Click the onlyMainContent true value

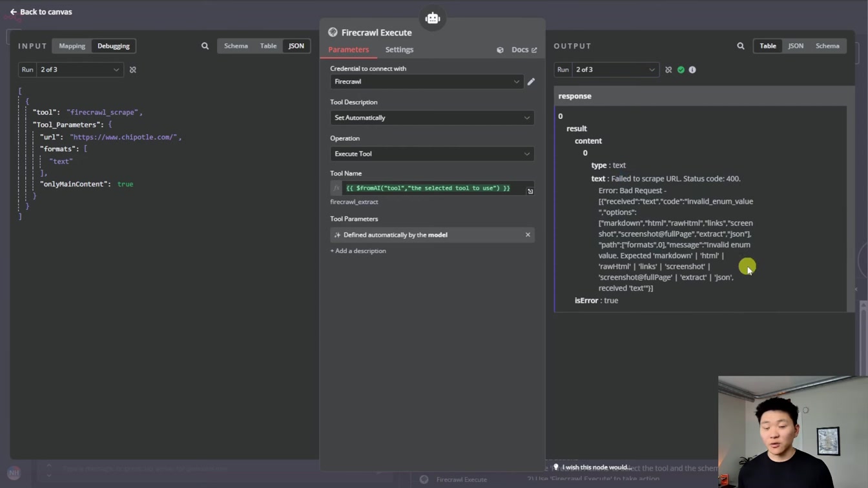click(x=125, y=184)
